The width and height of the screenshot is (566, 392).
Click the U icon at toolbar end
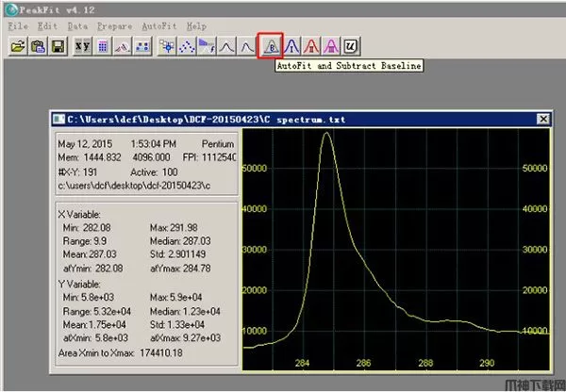352,45
